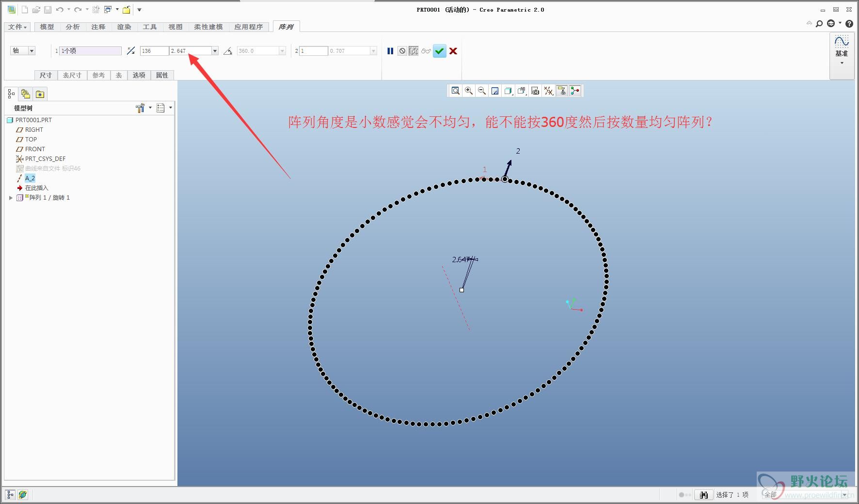Pause the pattern tool
Screen dimensions: 859x504
click(390, 51)
